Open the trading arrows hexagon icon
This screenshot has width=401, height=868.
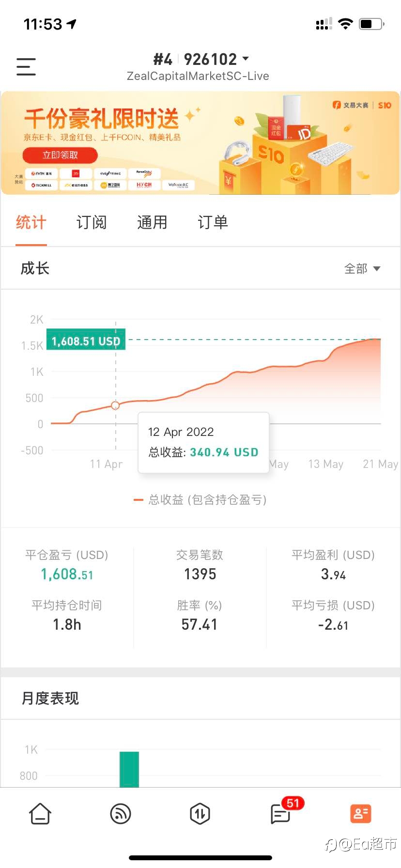coord(200,814)
